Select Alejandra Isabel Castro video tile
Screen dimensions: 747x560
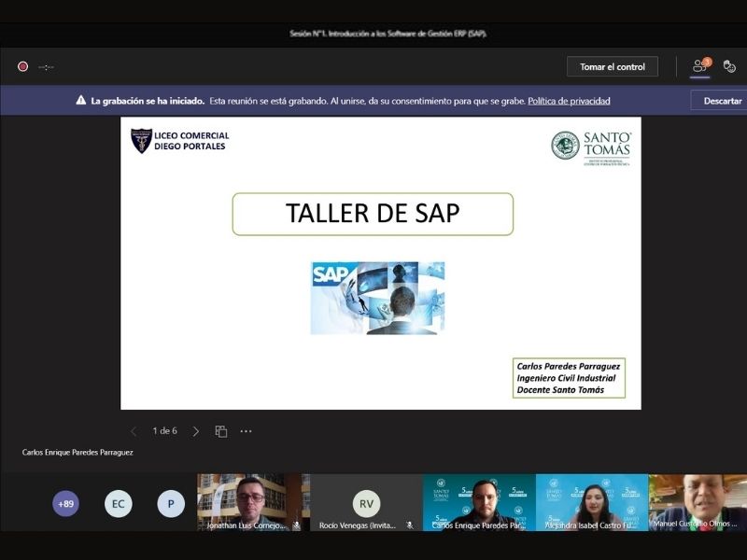tap(592, 502)
